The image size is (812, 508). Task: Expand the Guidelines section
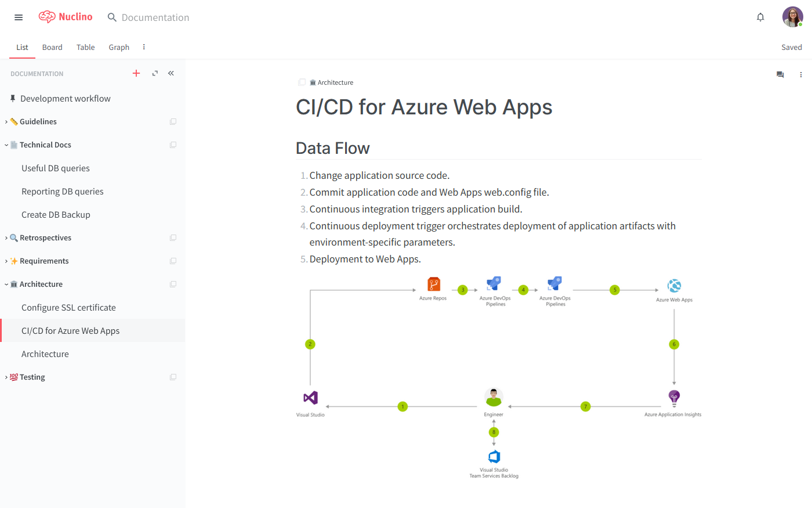[x=6, y=121]
